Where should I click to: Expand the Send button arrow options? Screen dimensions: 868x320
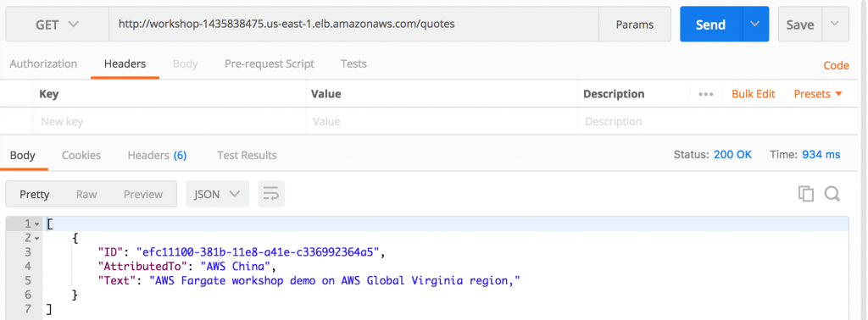click(755, 25)
